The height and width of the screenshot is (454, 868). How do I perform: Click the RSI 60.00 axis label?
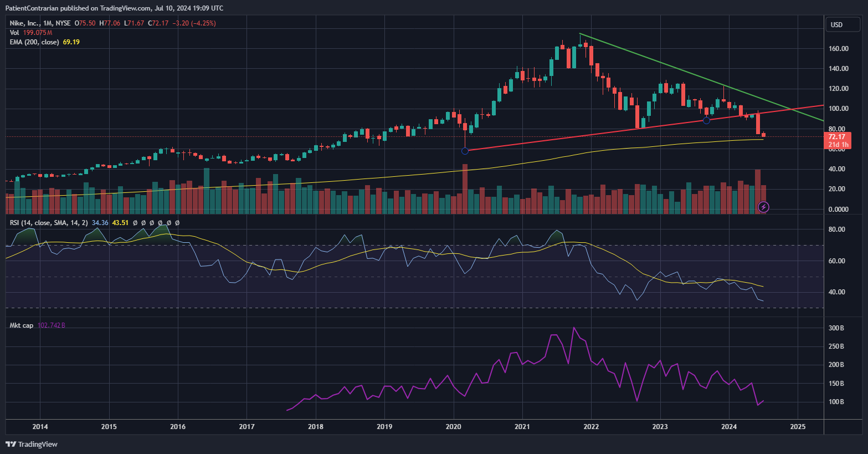pyautogui.click(x=837, y=261)
